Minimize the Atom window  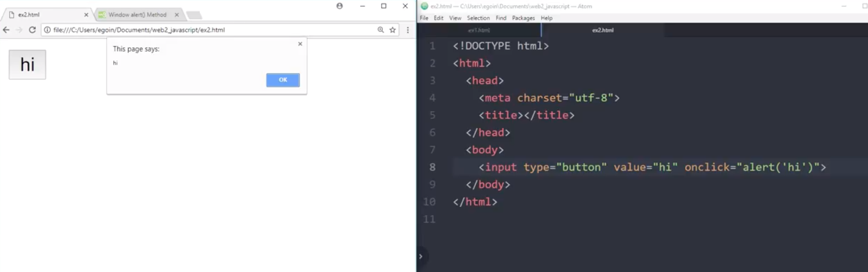point(844,6)
